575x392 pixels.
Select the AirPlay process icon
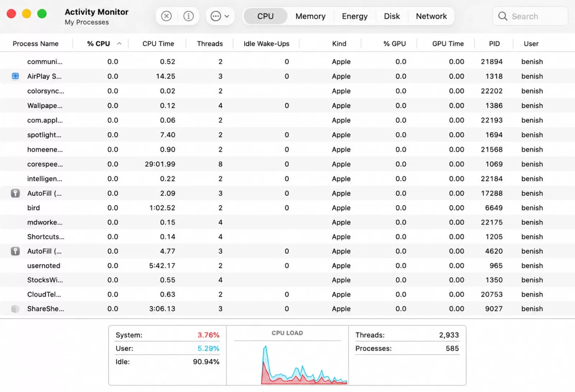point(15,76)
